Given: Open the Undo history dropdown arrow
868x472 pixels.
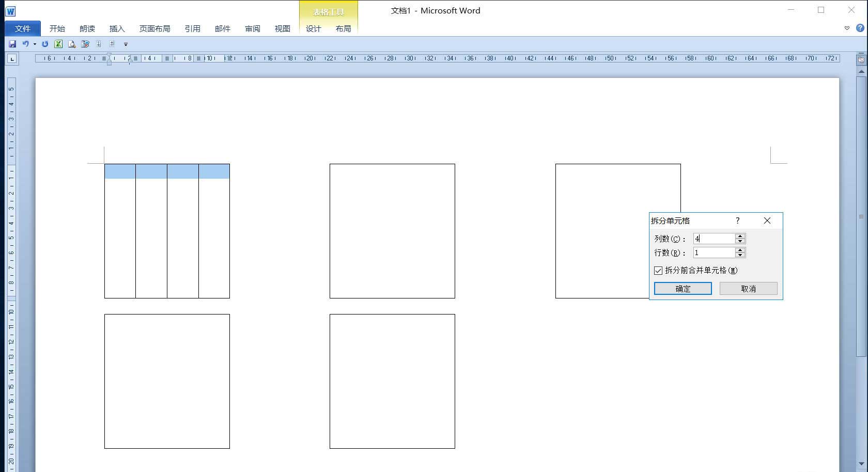Looking at the screenshot, I should click(x=35, y=44).
